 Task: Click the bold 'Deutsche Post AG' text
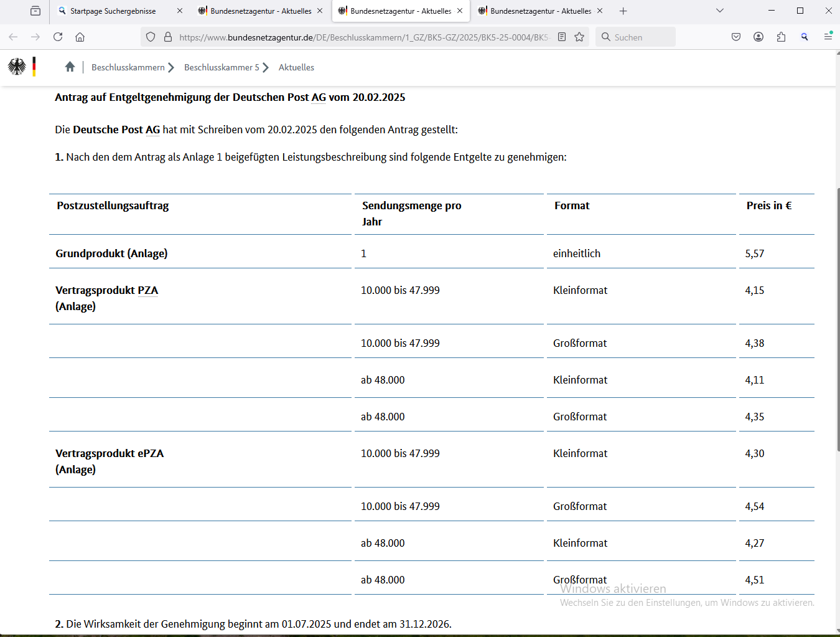tap(116, 130)
